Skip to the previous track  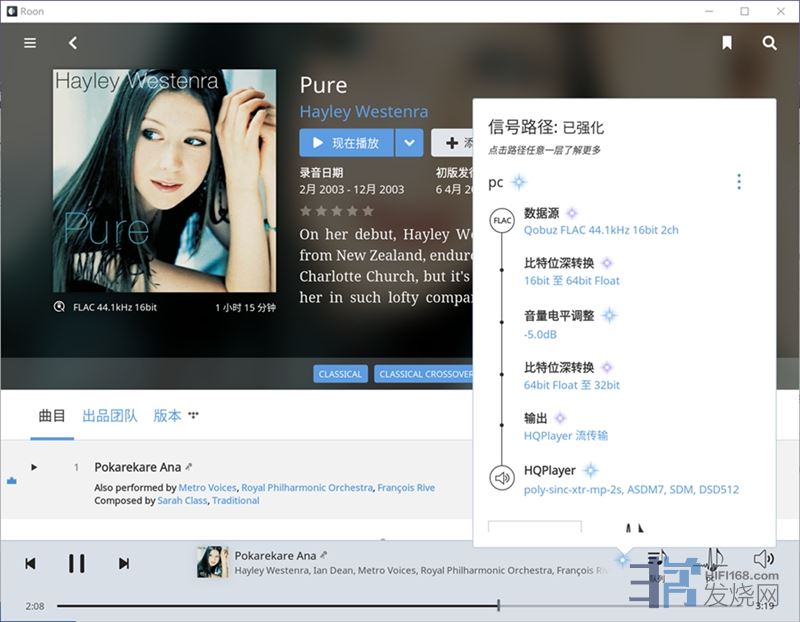[x=30, y=564]
